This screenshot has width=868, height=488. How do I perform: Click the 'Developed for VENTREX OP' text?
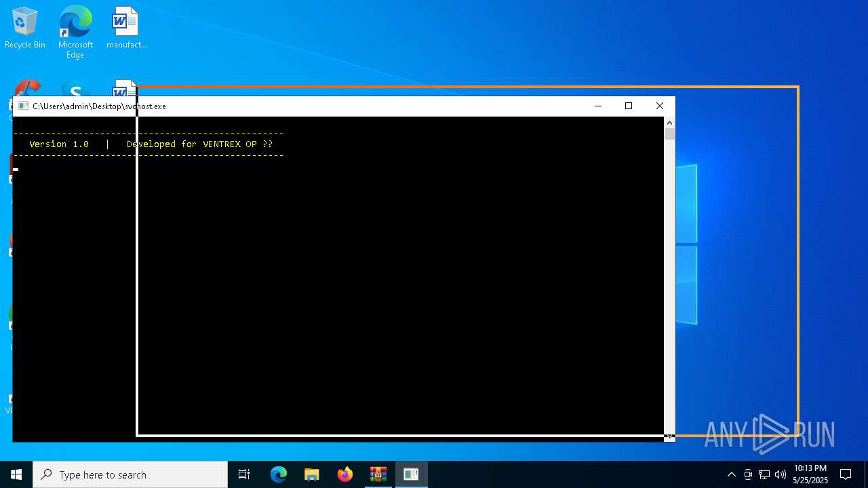click(x=192, y=144)
